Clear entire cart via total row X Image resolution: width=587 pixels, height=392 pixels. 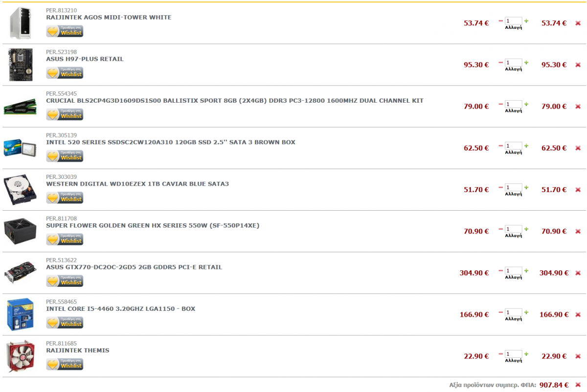tap(578, 385)
